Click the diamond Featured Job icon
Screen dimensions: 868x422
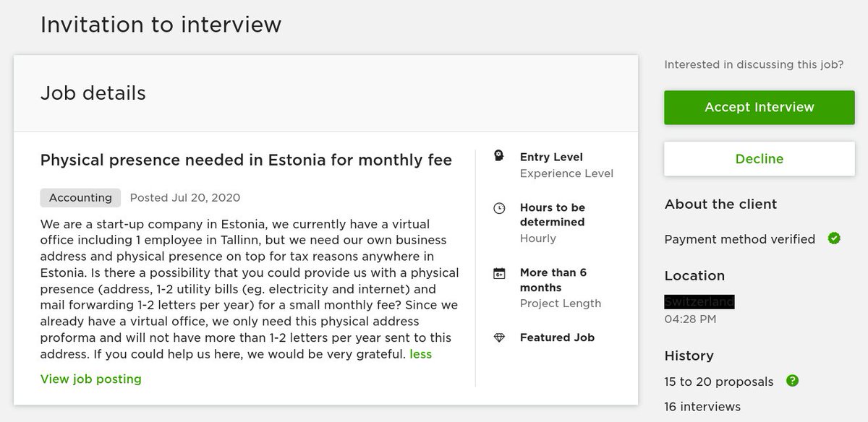tap(498, 337)
